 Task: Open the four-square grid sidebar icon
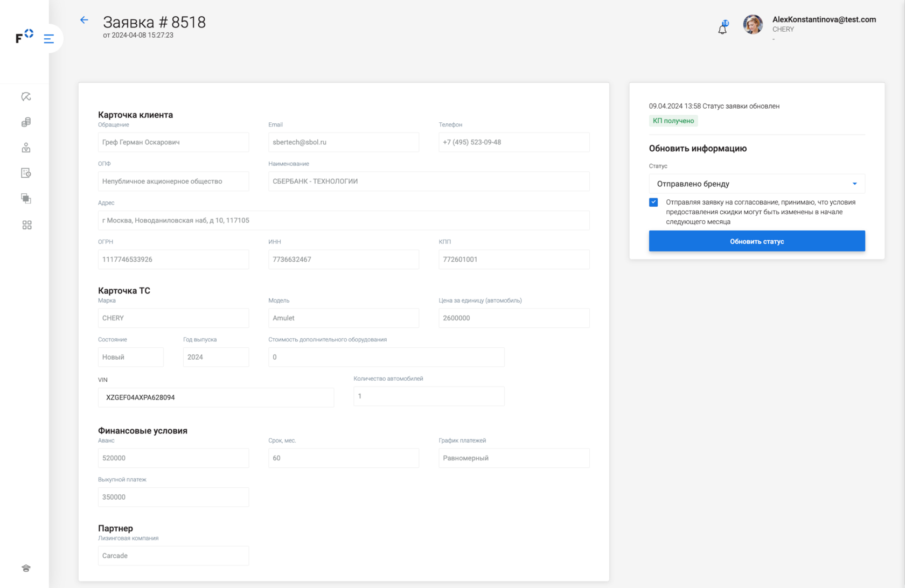point(27,225)
